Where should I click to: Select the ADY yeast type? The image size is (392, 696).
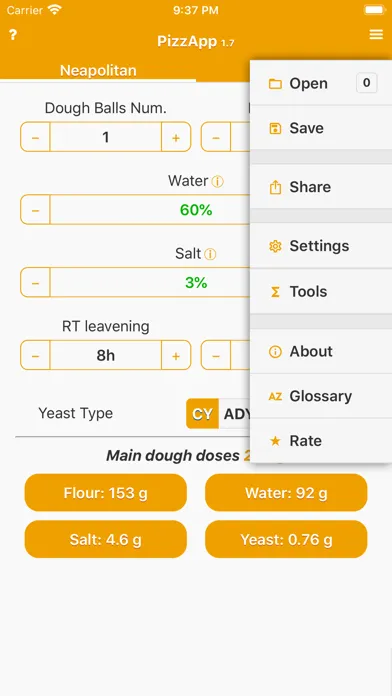[236, 414]
